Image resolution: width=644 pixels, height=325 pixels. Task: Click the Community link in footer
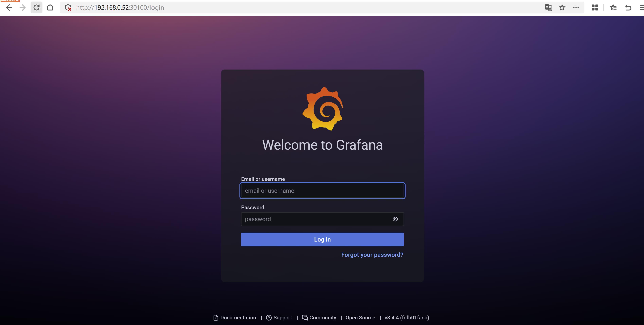coord(323,318)
